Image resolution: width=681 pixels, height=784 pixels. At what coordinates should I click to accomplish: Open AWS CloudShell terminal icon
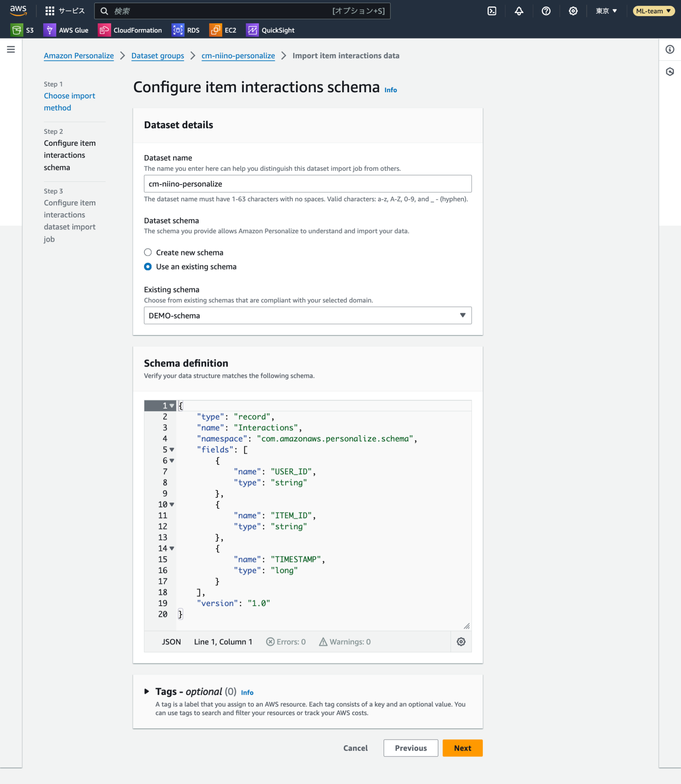492,11
